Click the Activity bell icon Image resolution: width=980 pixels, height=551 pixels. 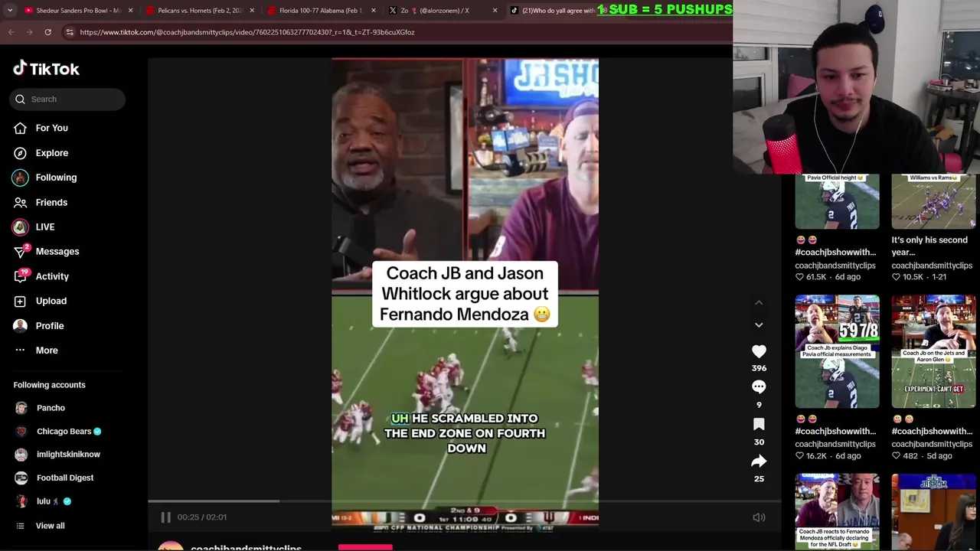click(21, 276)
